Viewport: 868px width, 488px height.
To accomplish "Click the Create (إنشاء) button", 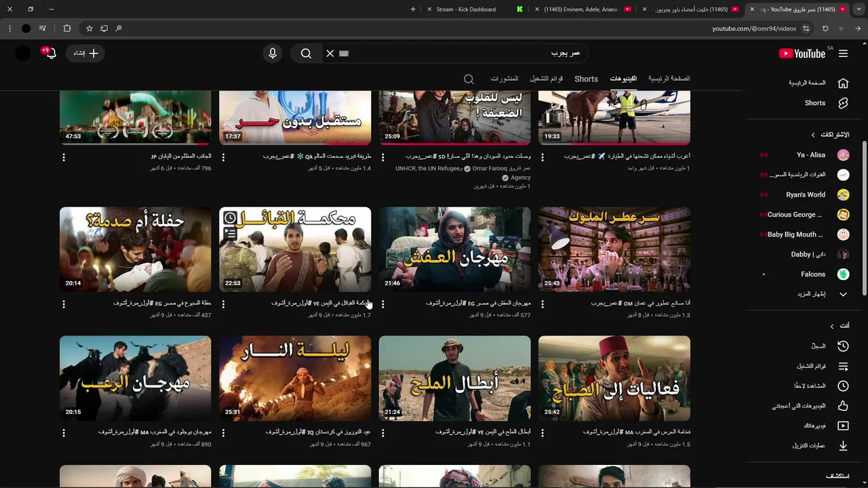I will 85,54.
